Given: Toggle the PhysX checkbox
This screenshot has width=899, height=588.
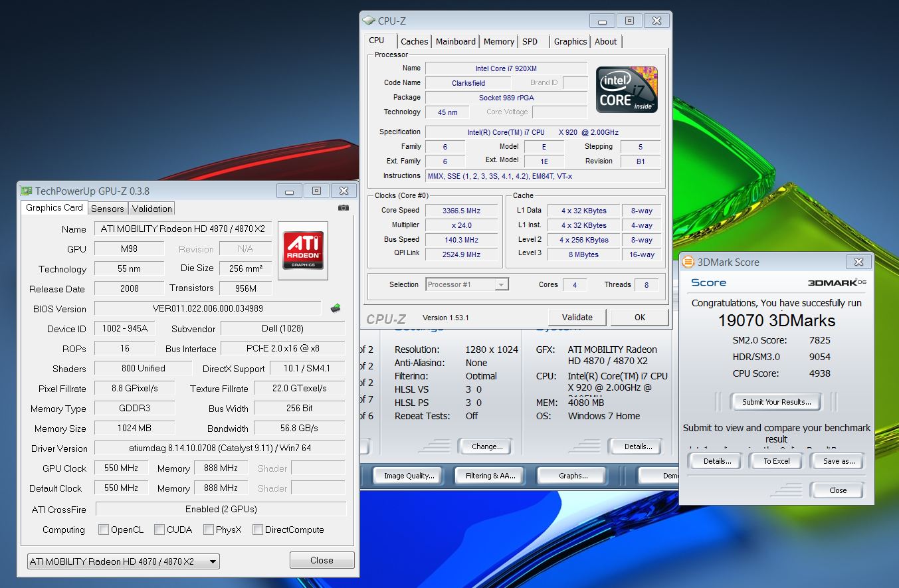Looking at the screenshot, I should 209,530.
